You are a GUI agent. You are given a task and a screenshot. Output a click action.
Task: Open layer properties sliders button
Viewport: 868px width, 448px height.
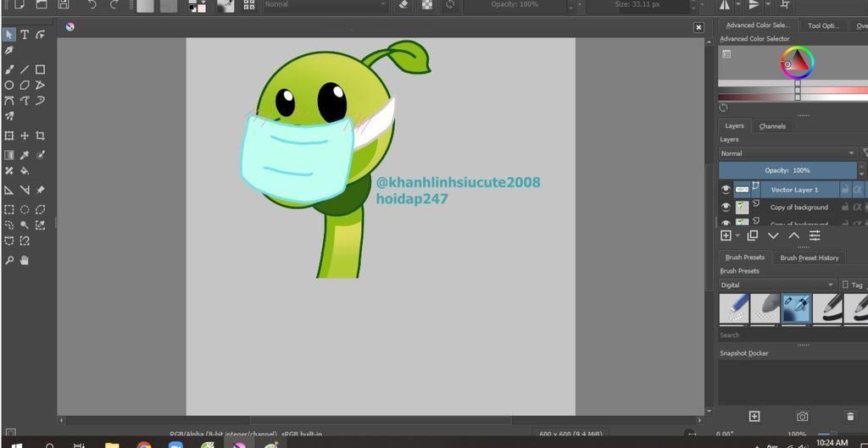point(815,235)
